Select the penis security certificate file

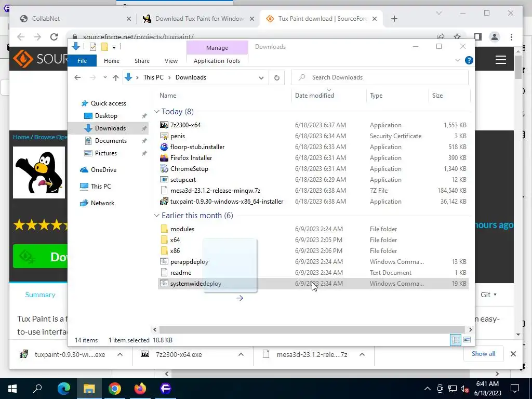coord(178,136)
